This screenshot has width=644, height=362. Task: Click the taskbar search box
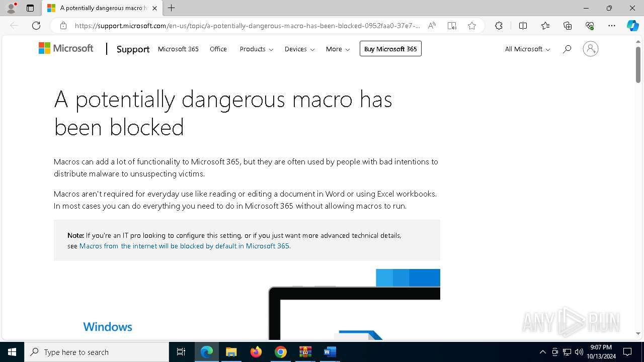[x=97, y=352]
